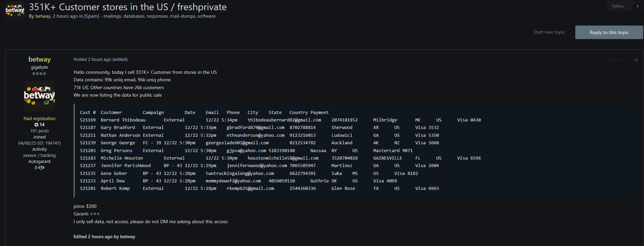Open the author's 191 posts count
The height and width of the screenshot is (246, 644).
[x=39, y=131]
